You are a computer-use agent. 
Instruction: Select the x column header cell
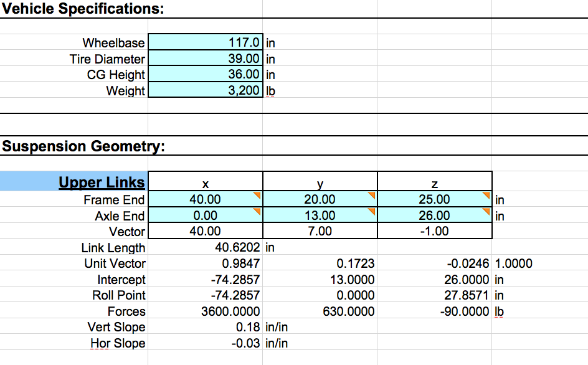(206, 181)
